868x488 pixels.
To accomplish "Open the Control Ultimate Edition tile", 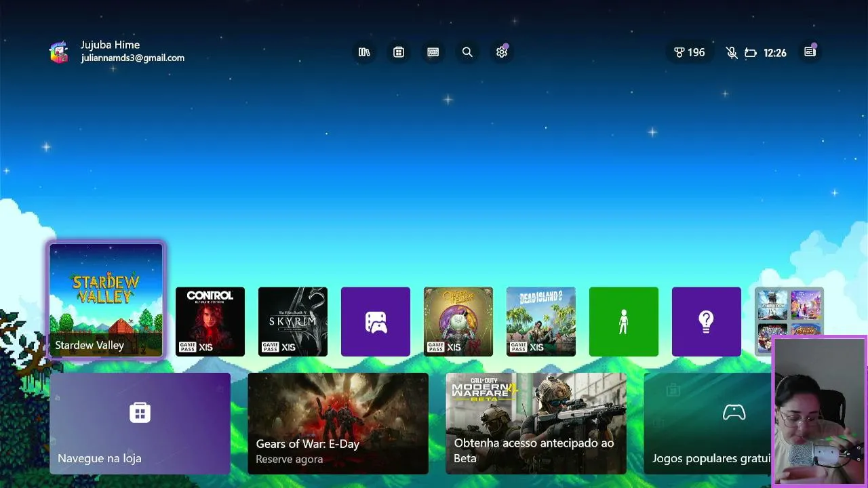I will [x=210, y=322].
